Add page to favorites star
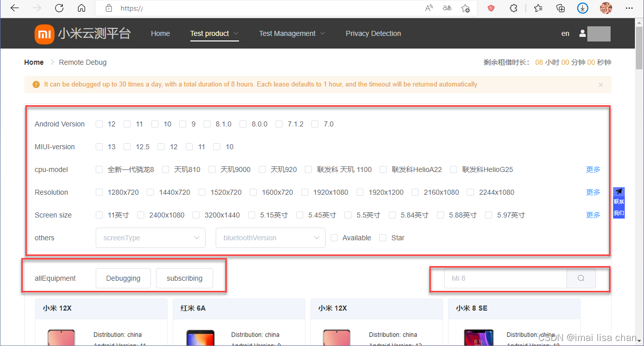Screen dimensions: 644x346 point(465,8)
